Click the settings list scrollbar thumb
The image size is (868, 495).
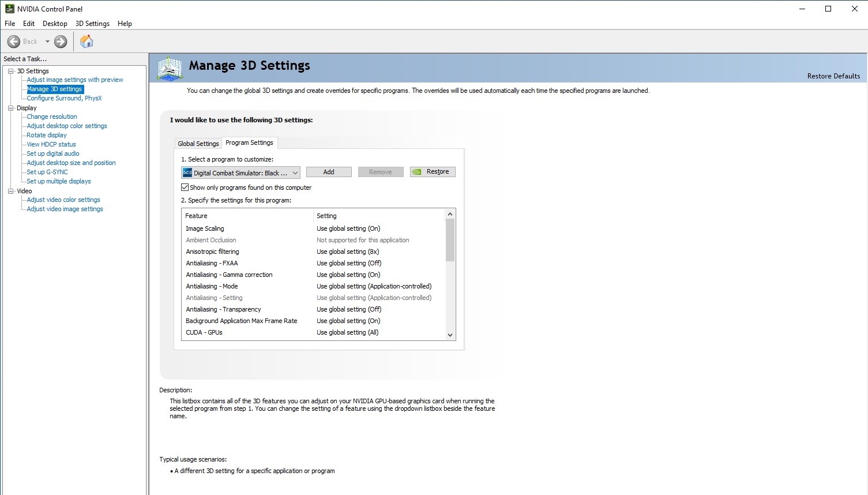(x=450, y=240)
